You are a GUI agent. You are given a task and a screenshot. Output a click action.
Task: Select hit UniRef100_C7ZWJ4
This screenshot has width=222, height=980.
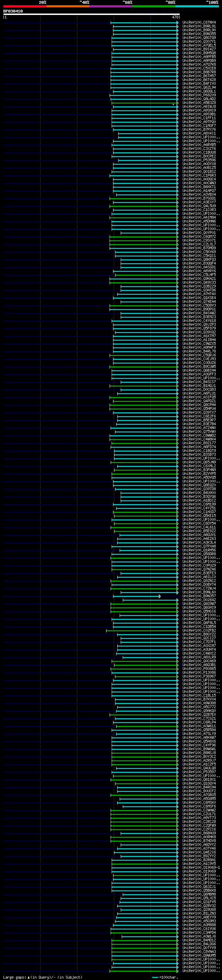199,589
